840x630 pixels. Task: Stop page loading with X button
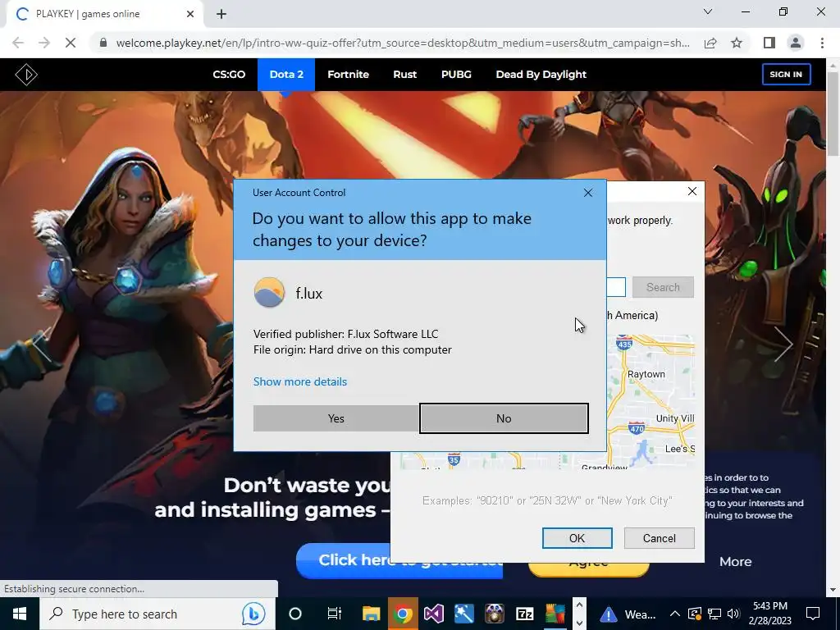(71, 43)
